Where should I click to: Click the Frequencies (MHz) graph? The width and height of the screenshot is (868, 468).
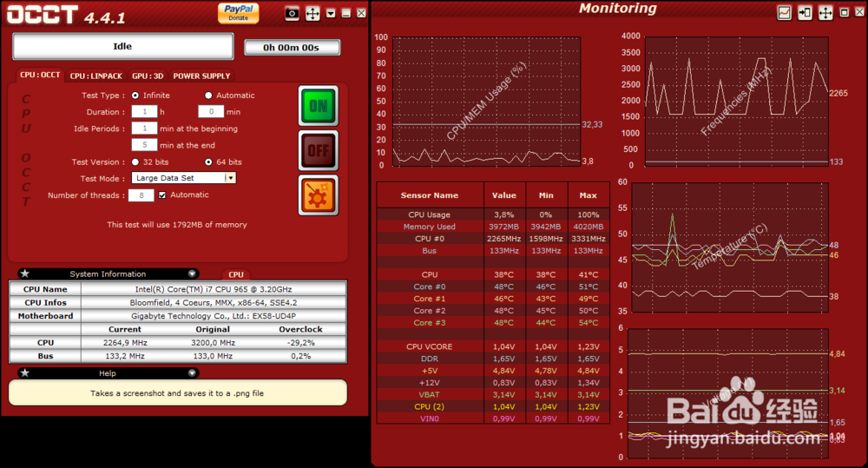point(737,102)
